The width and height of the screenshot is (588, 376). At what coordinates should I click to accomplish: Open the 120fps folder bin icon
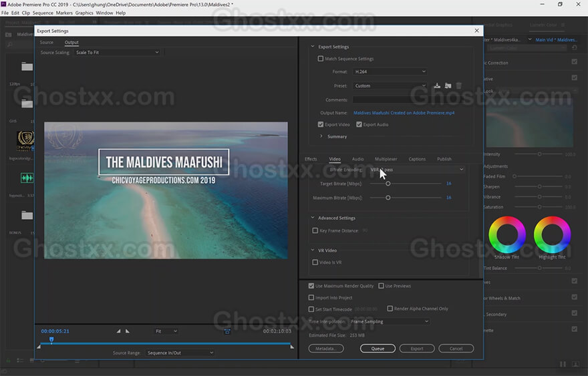[x=27, y=66]
